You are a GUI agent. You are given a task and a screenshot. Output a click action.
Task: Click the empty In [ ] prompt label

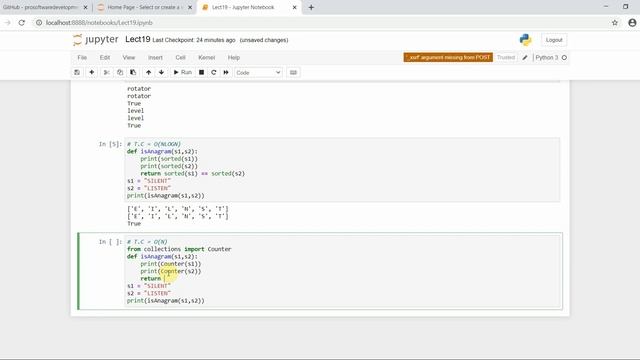(110, 242)
